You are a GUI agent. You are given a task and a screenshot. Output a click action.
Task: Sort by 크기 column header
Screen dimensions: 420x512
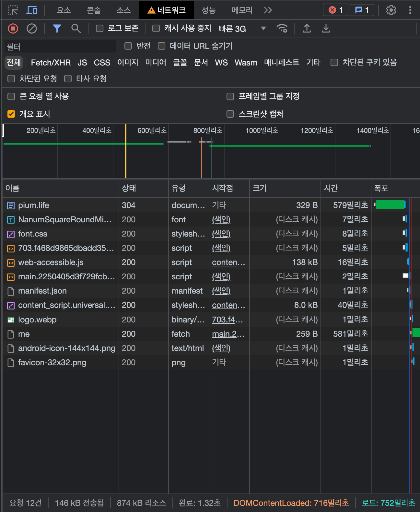pyautogui.click(x=285, y=188)
